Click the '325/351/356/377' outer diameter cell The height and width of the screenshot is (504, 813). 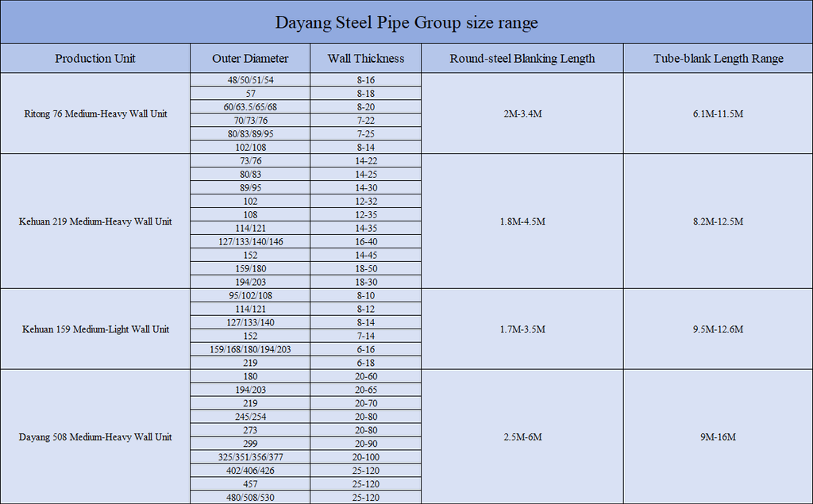[x=250, y=457]
